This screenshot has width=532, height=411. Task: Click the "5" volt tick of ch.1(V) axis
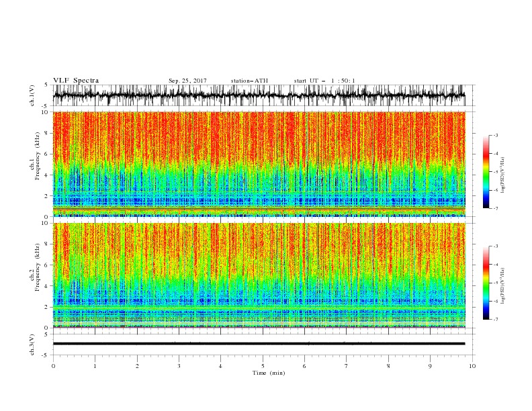[46, 85]
